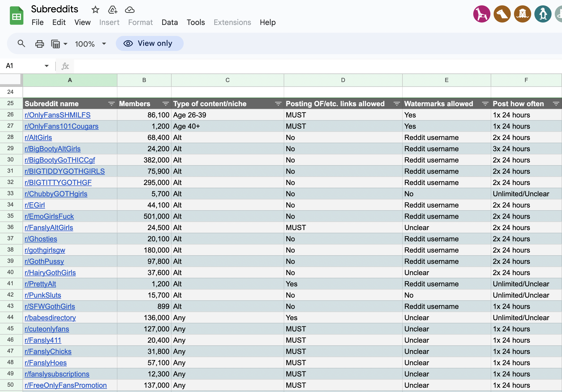Click the Google Sheets home icon
Viewport: 562px width, 392px height.
click(x=16, y=15)
